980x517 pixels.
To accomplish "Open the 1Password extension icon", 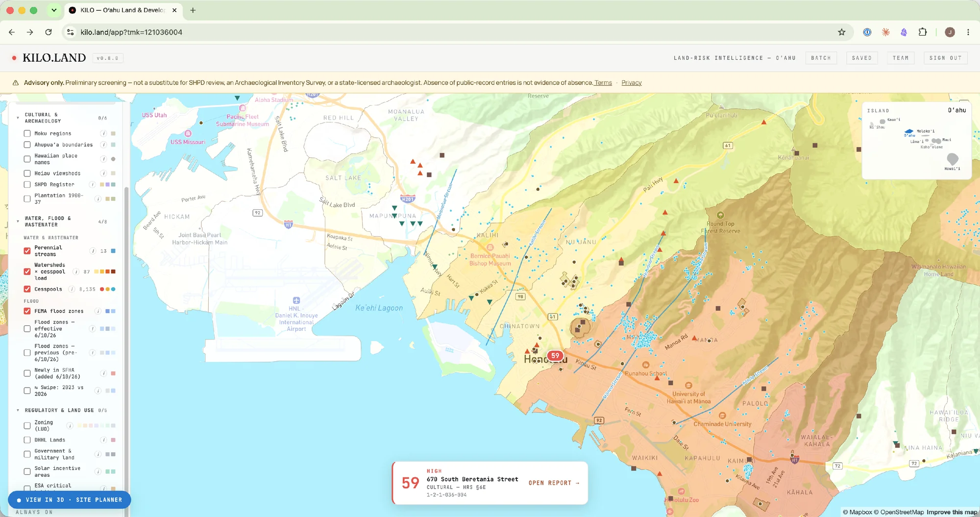I will 867,32.
